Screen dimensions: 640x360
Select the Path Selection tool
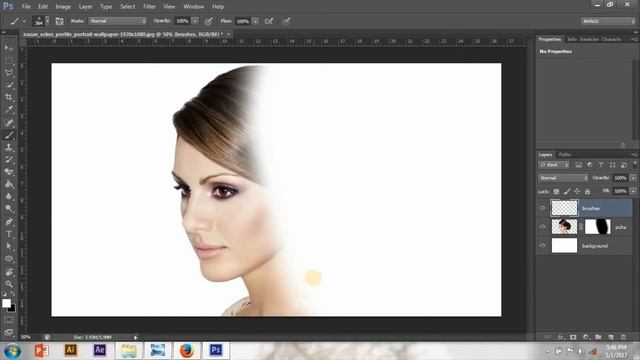pyautogui.click(x=9, y=247)
